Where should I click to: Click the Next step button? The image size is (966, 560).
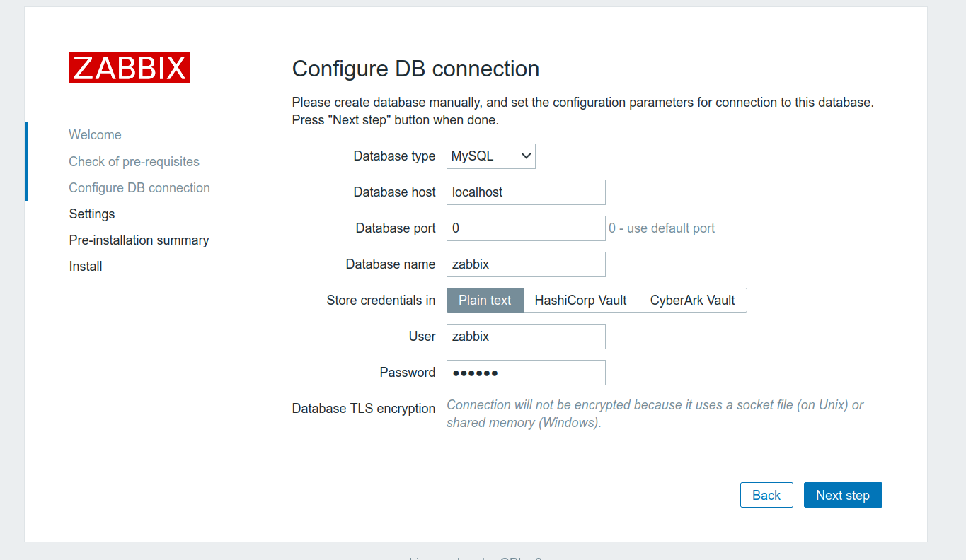(843, 495)
